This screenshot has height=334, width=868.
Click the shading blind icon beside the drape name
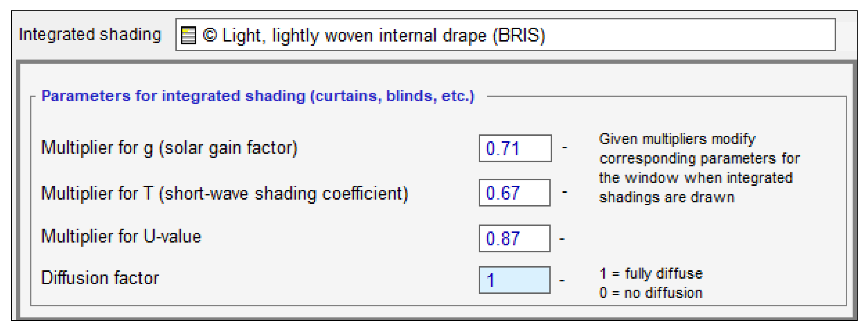pyautogui.click(x=188, y=35)
